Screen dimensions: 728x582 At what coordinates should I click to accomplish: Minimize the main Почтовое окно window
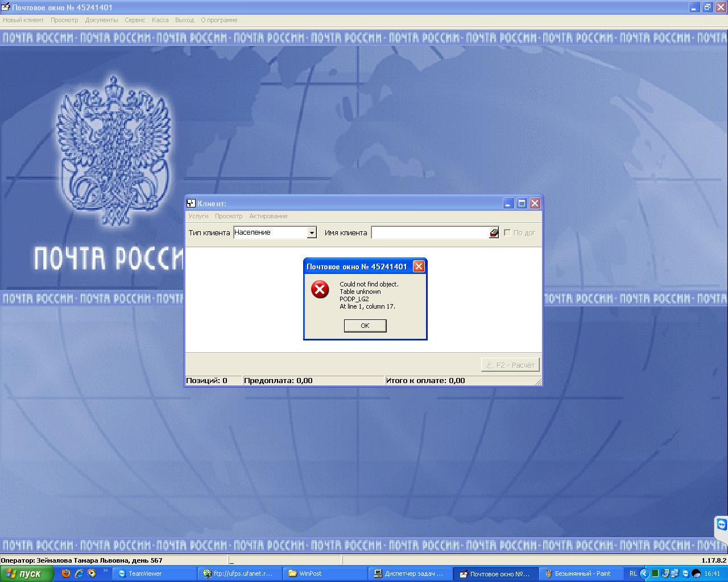tap(694, 7)
